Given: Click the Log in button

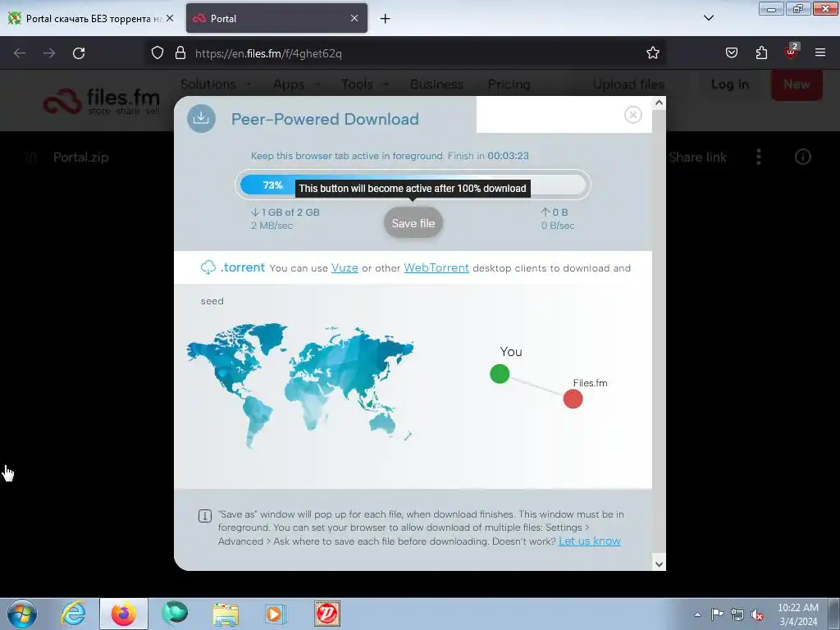Looking at the screenshot, I should click(x=729, y=84).
